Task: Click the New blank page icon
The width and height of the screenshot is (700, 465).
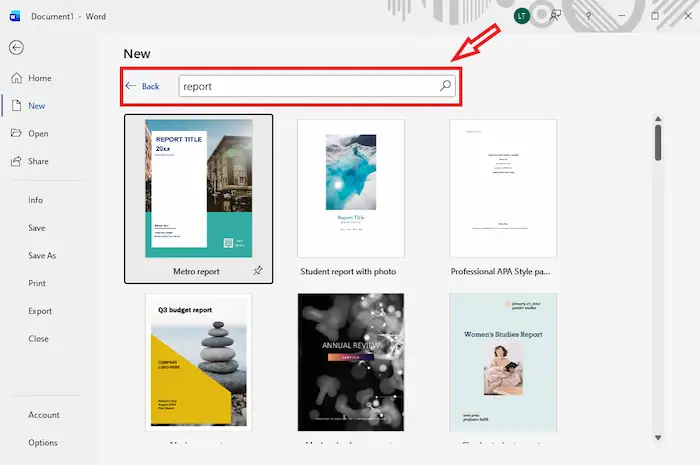Action: [x=17, y=106]
